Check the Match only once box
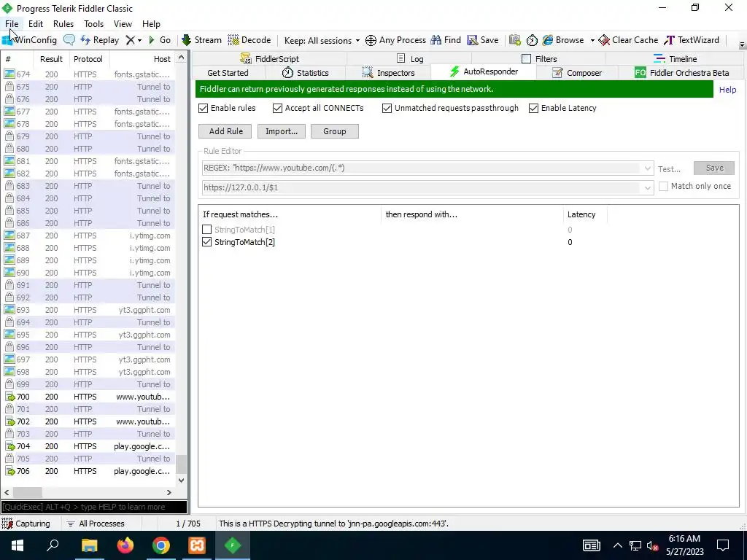This screenshot has width=747, height=560. click(663, 186)
